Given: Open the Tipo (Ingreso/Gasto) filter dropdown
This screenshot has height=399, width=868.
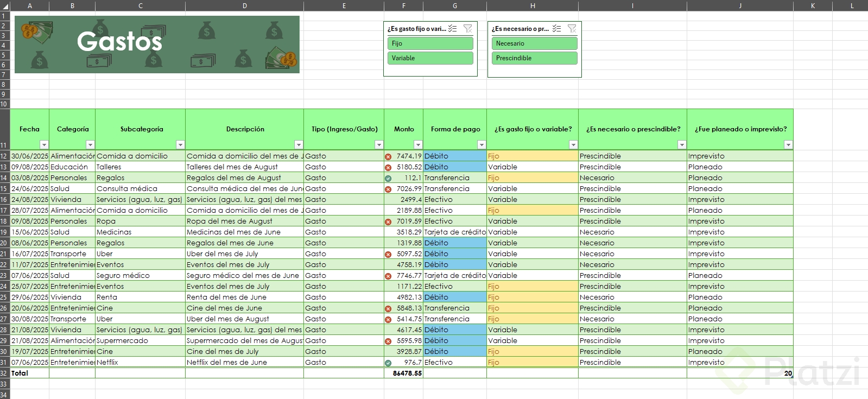Looking at the screenshot, I should click(379, 144).
